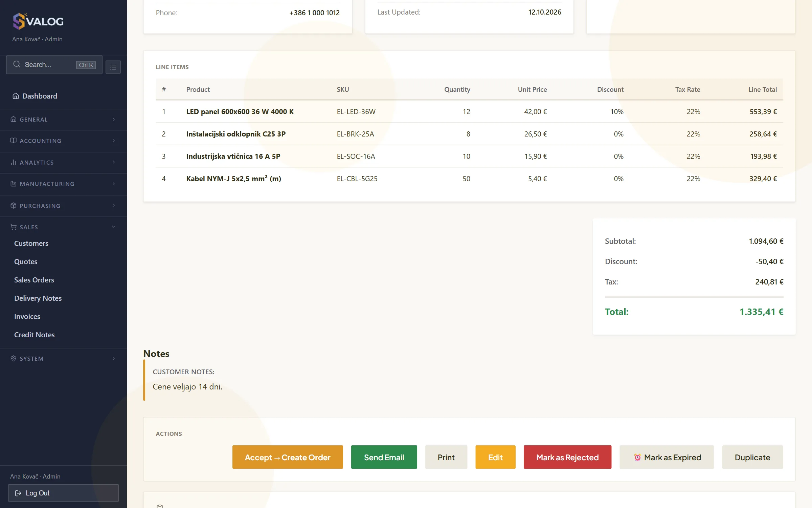
Task: Click Accept → Create Order button
Action: tap(288, 457)
